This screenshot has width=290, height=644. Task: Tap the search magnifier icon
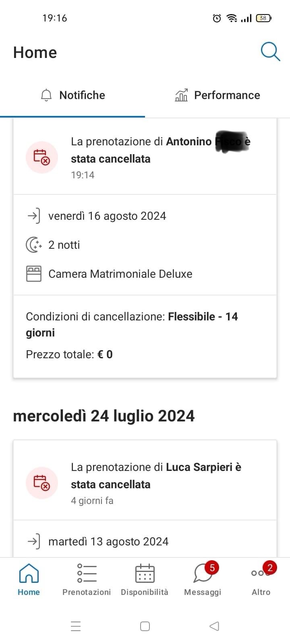click(270, 52)
